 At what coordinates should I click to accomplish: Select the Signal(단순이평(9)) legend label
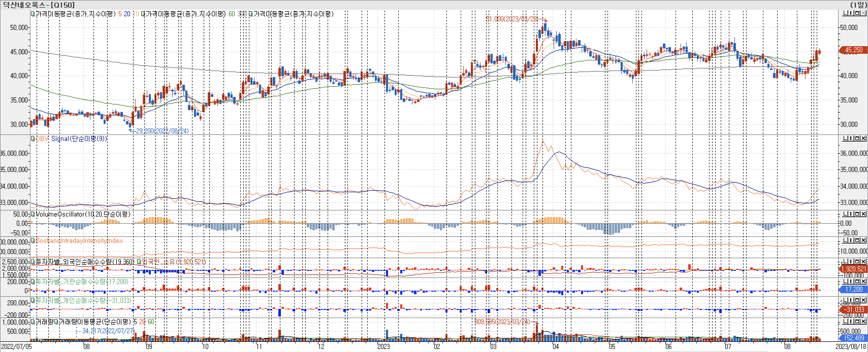79,139
